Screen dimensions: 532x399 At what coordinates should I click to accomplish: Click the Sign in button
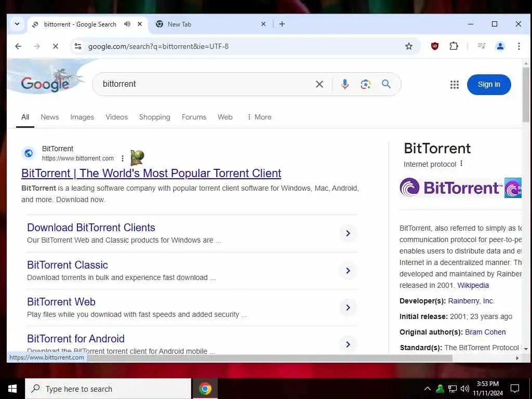tap(489, 85)
